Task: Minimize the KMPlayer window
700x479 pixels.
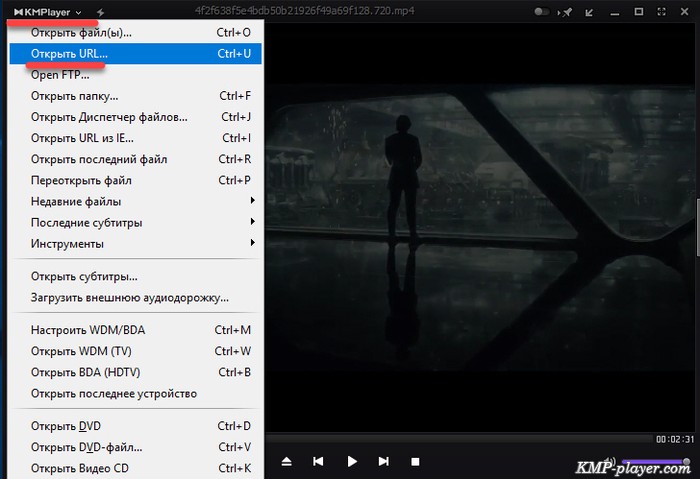Action: (x=615, y=13)
